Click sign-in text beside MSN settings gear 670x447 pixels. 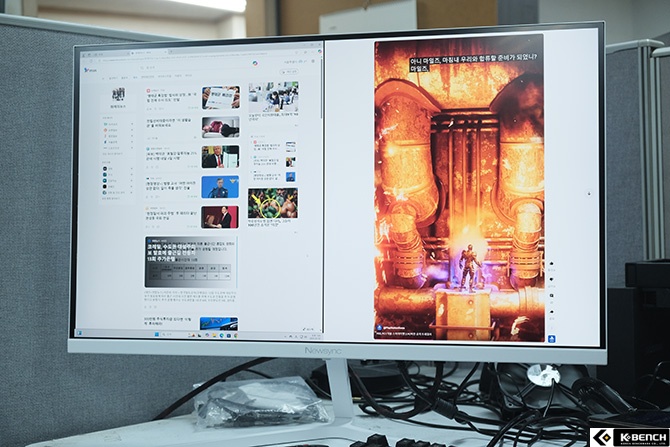(295, 62)
